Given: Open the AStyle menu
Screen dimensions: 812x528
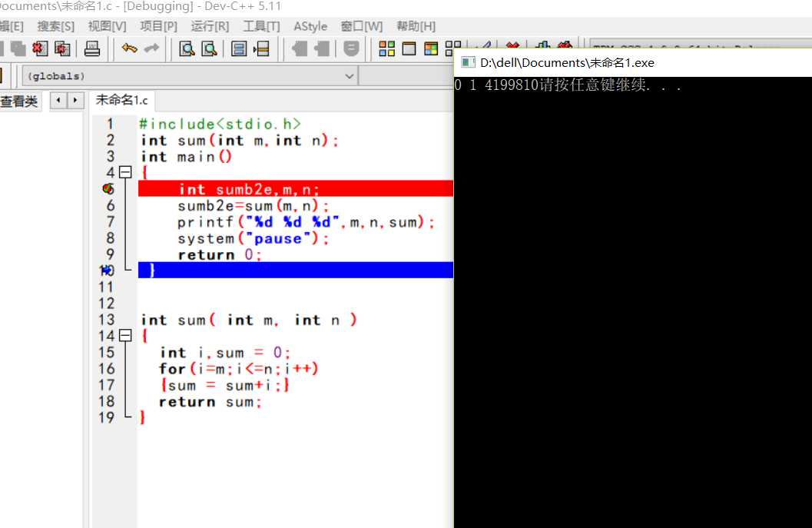Looking at the screenshot, I should [310, 26].
